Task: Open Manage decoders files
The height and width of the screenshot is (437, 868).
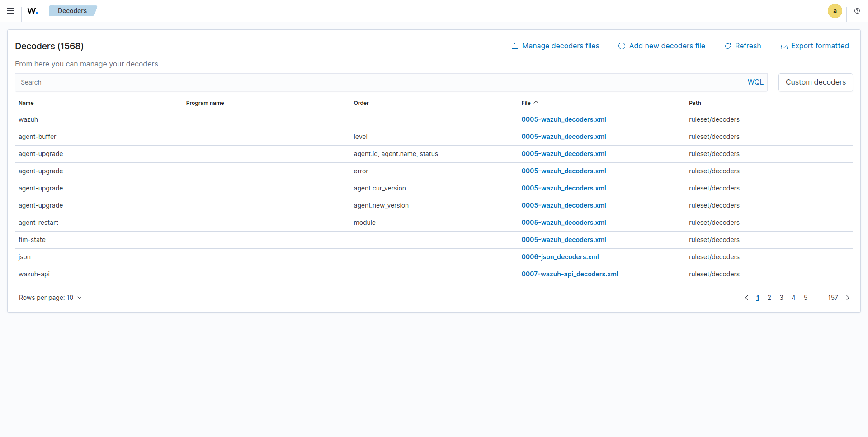Action: pyautogui.click(x=555, y=46)
